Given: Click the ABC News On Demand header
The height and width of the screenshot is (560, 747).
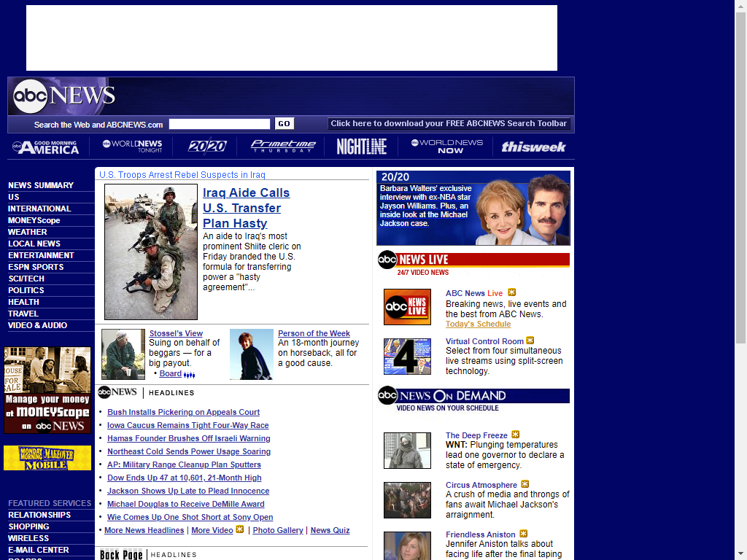Looking at the screenshot, I should coord(473,400).
